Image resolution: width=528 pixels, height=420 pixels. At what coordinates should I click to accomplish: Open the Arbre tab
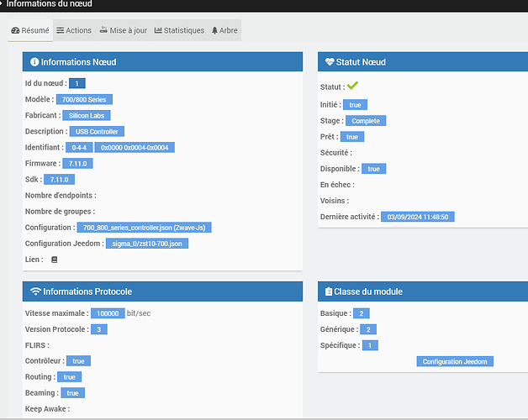(224, 30)
